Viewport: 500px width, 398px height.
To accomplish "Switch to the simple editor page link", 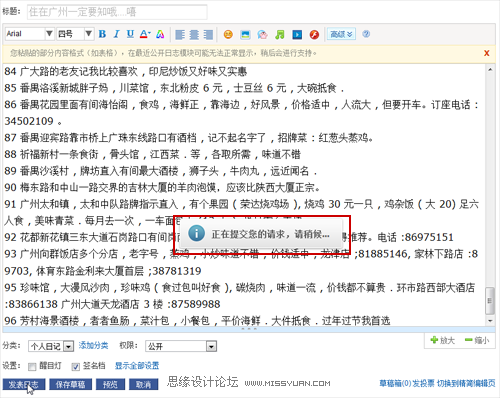I will (466, 383).
